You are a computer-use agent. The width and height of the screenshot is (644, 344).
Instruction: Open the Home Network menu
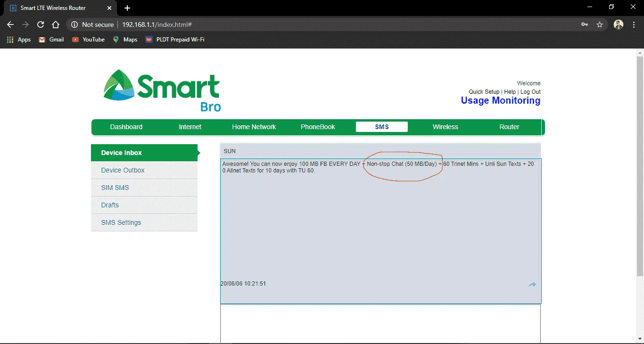(x=254, y=127)
